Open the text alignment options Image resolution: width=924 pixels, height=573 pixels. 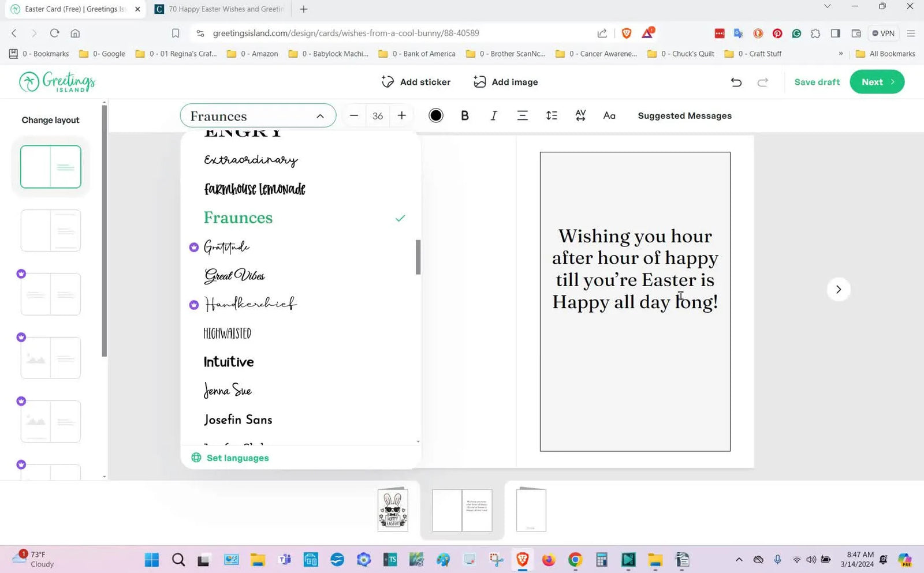[x=522, y=115]
